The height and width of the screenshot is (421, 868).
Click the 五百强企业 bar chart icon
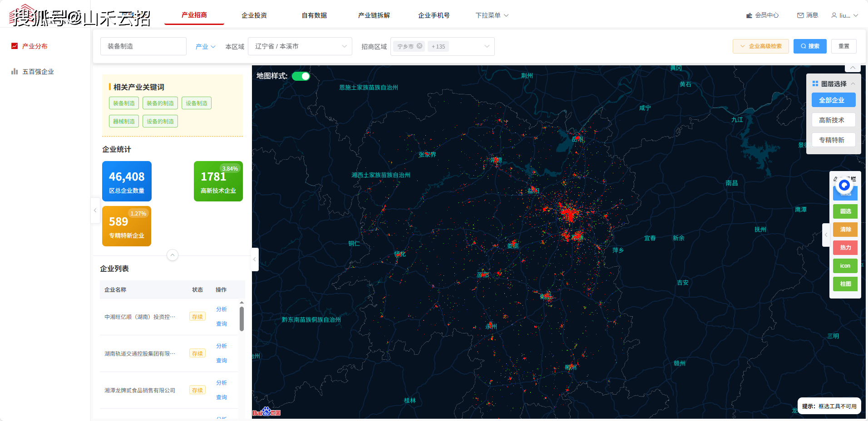[15, 71]
